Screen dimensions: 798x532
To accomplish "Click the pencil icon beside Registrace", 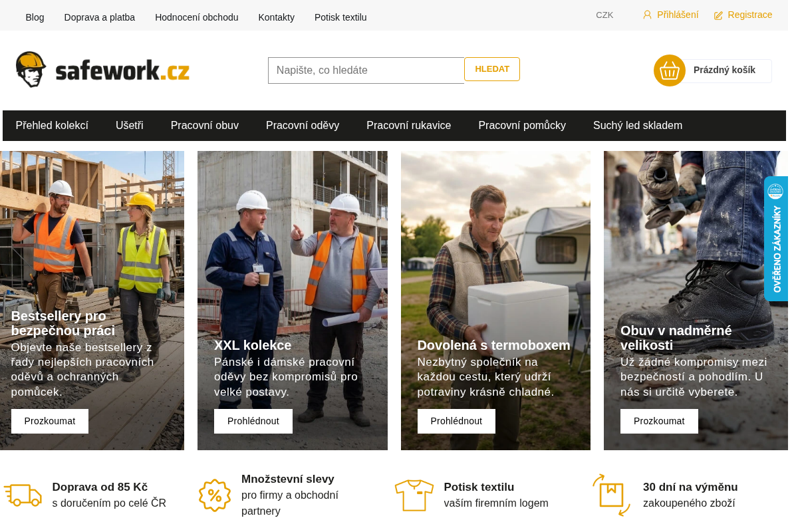I will coord(718,15).
